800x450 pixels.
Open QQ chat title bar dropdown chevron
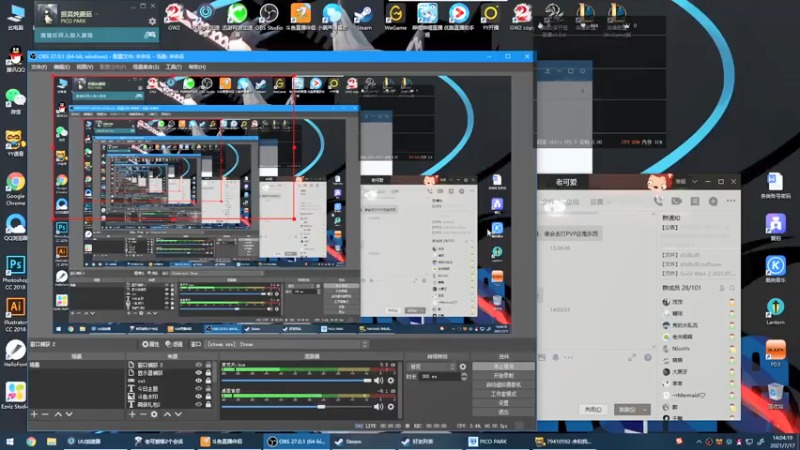[x=694, y=182]
